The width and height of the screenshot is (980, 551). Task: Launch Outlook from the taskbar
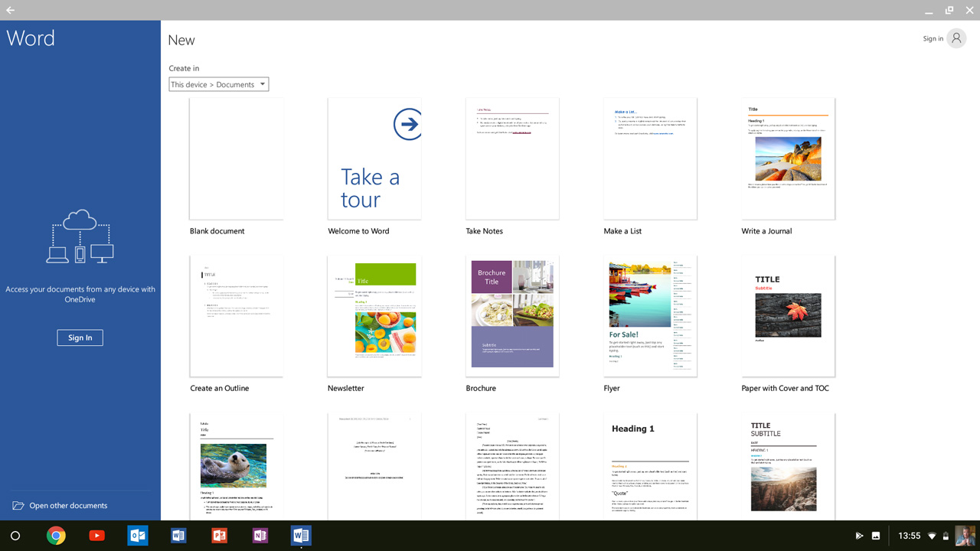click(x=138, y=536)
